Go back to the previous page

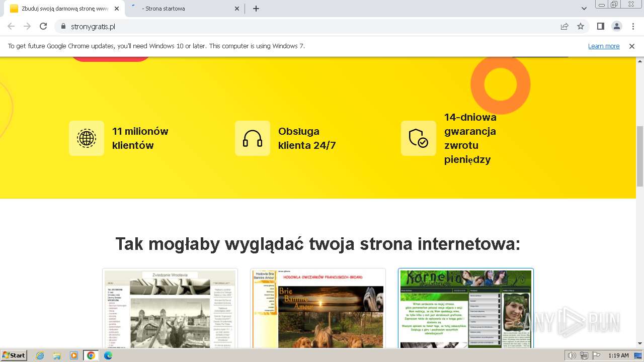[x=11, y=26]
